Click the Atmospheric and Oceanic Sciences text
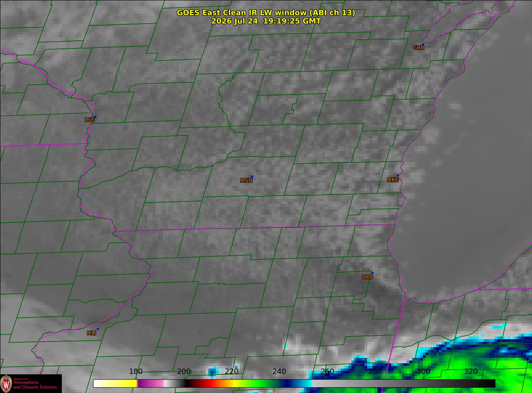Image resolution: width=532 pixels, height=393 pixels. point(35,385)
